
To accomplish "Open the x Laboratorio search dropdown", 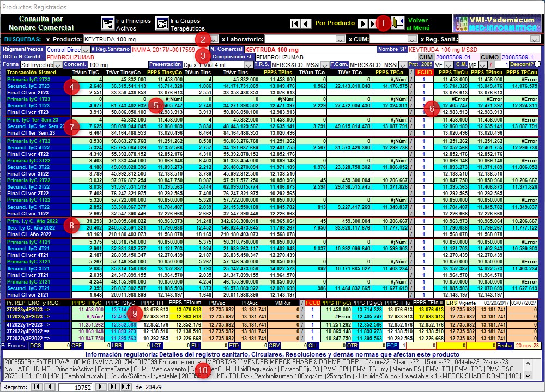I will (341, 39).
